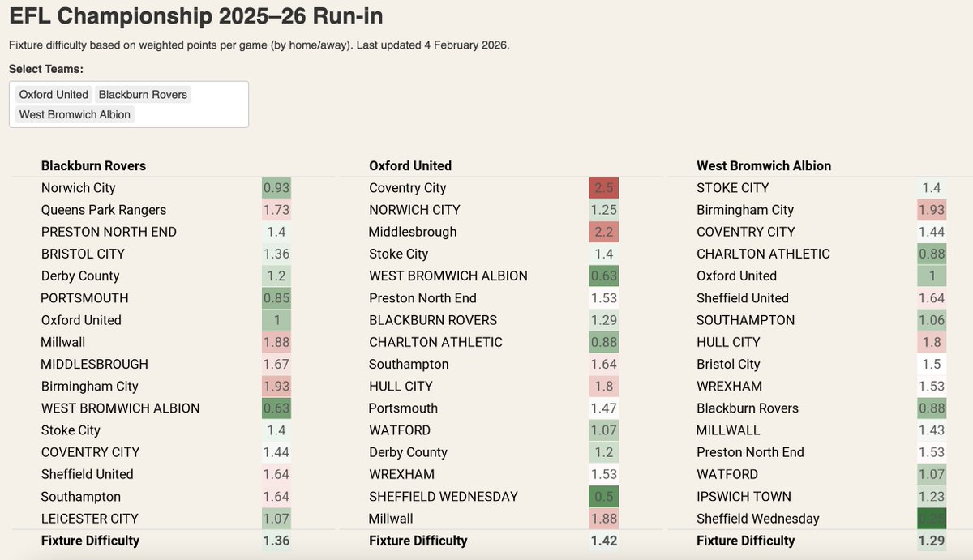Click the Blackburn Rovers chip in Select Teams
Viewport: 973px width, 560px height.
pyautogui.click(x=143, y=94)
